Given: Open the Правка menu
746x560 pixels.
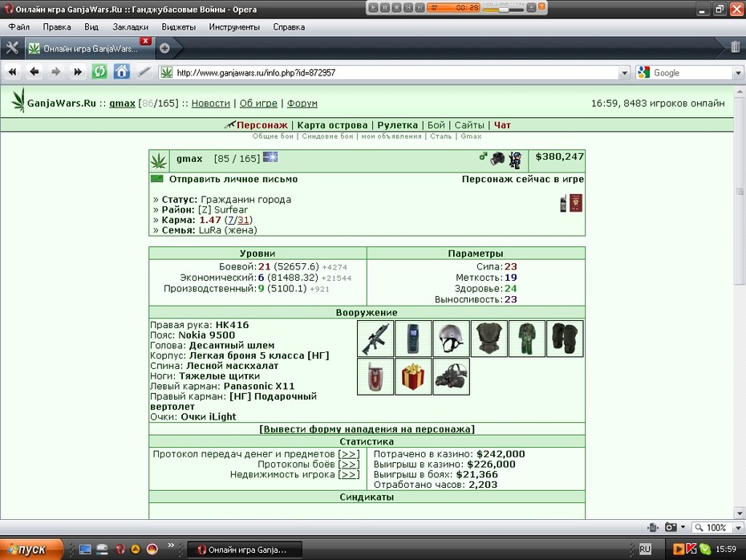Looking at the screenshot, I should 57,27.
